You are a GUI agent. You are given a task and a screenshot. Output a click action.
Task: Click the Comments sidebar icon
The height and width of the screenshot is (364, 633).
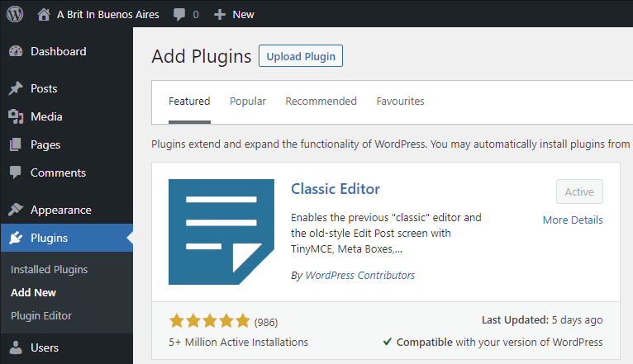point(16,173)
